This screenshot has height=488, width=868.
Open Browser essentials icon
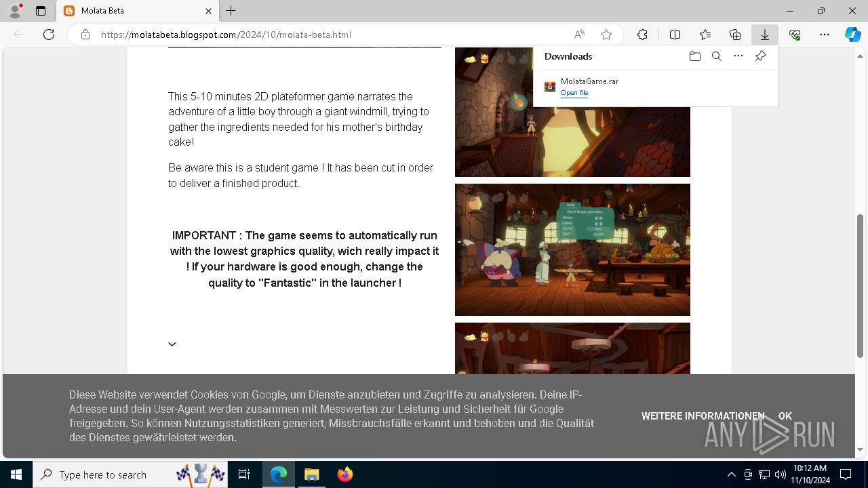tap(795, 35)
